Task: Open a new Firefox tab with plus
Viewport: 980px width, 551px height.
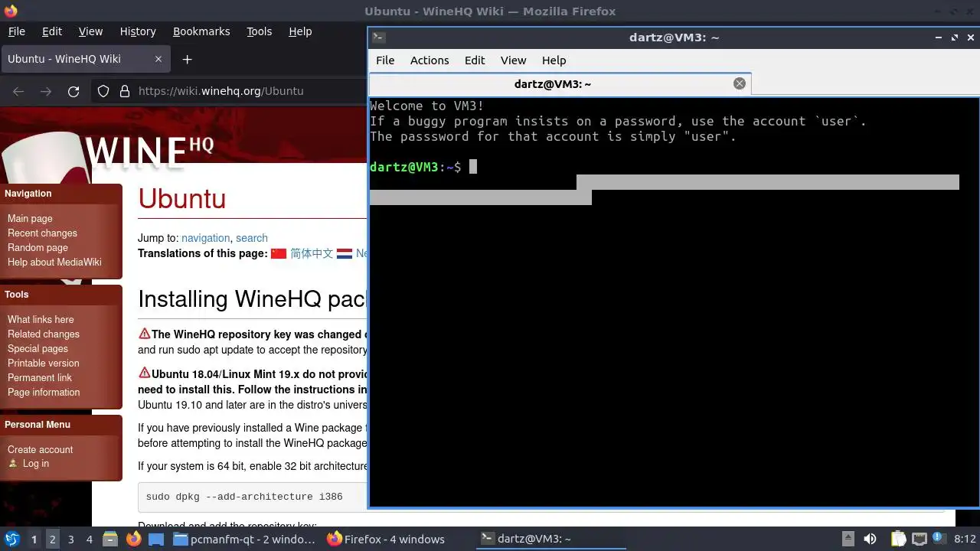Action: (187, 59)
